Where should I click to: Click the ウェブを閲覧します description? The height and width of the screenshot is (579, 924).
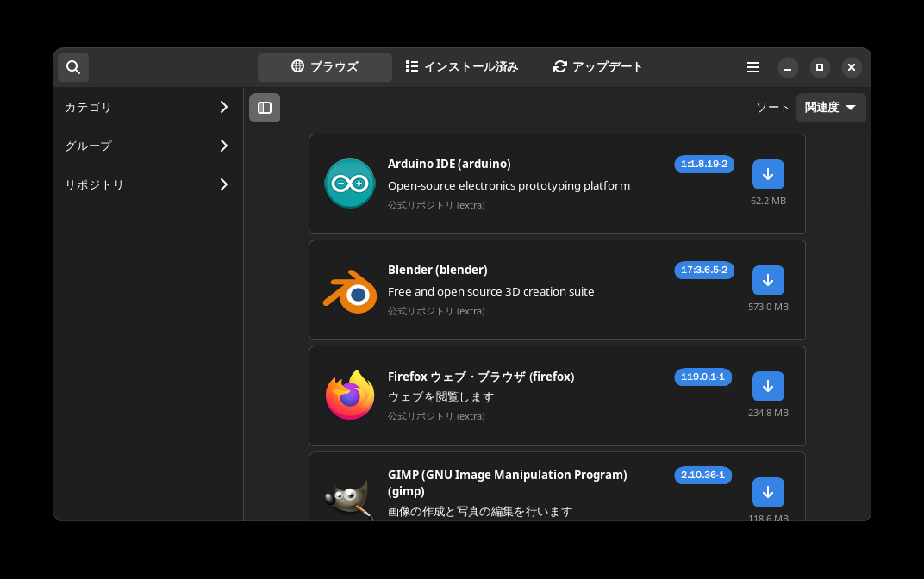[x=440, y=397]
